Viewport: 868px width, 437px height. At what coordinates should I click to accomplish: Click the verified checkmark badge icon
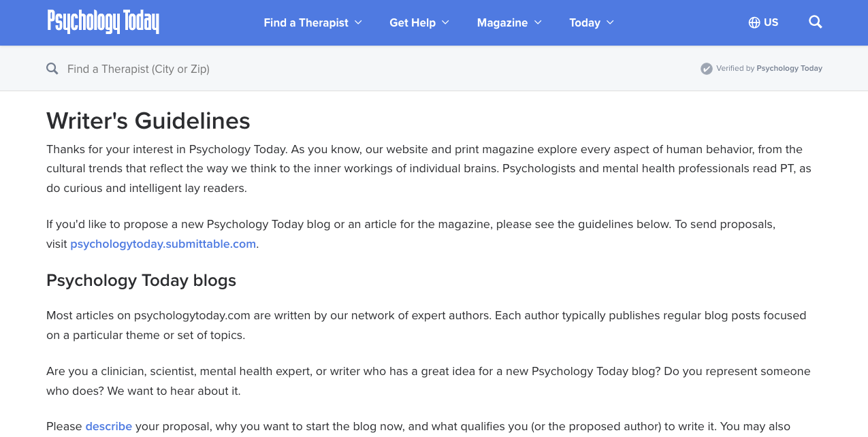tap(707, 69)
